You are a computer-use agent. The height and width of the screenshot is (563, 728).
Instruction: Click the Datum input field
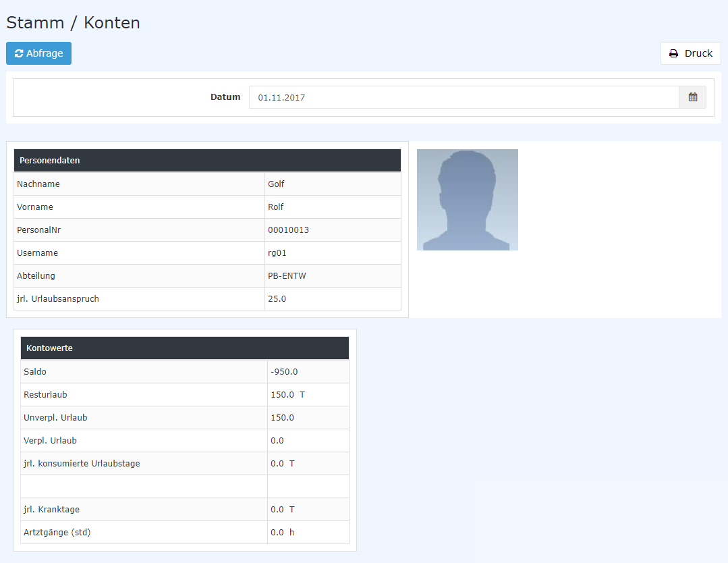coord(464,97)
